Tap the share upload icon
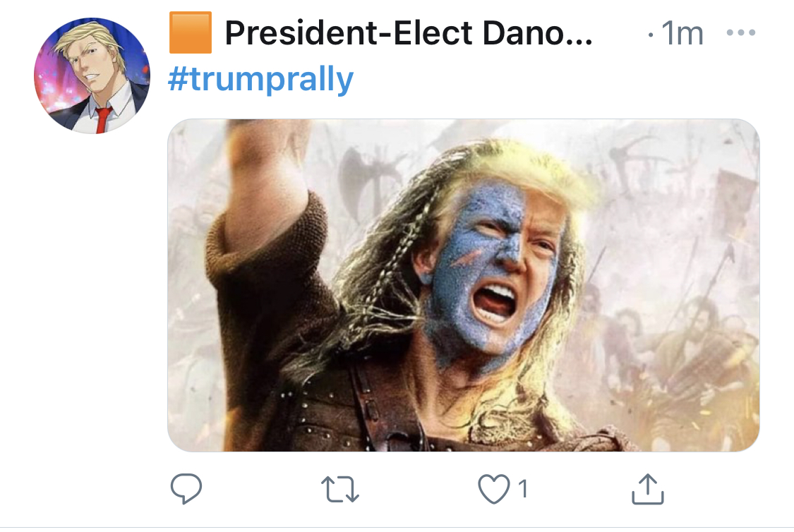The image size is (794, 532). (646, 489)
